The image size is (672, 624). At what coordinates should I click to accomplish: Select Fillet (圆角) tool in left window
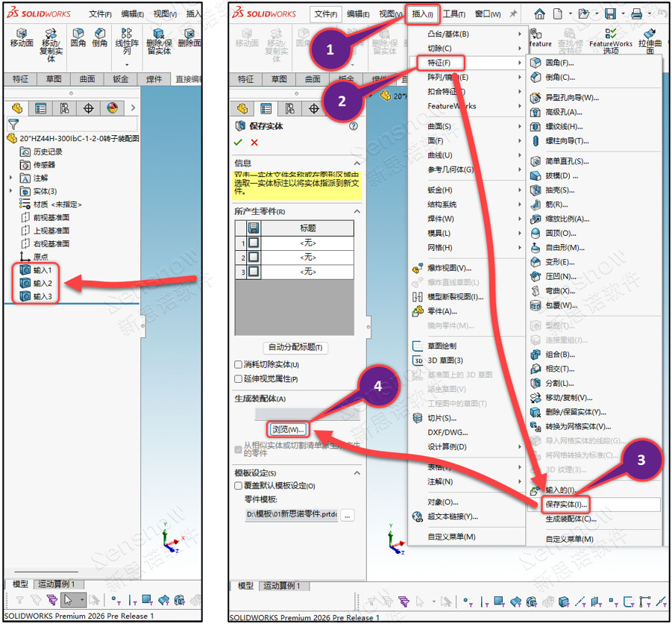point(78,34)
